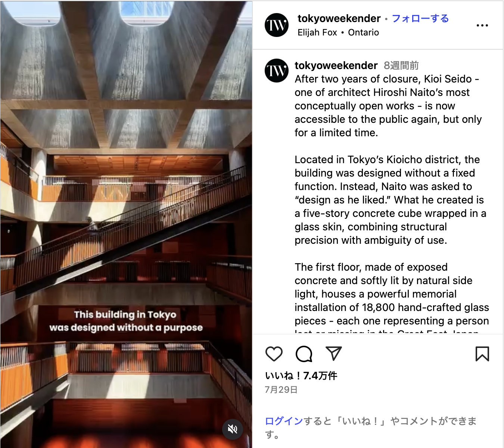The image size is (504, 448).
Task: Click the caption text about Kioicho district
Action: (x=390, y=200)
